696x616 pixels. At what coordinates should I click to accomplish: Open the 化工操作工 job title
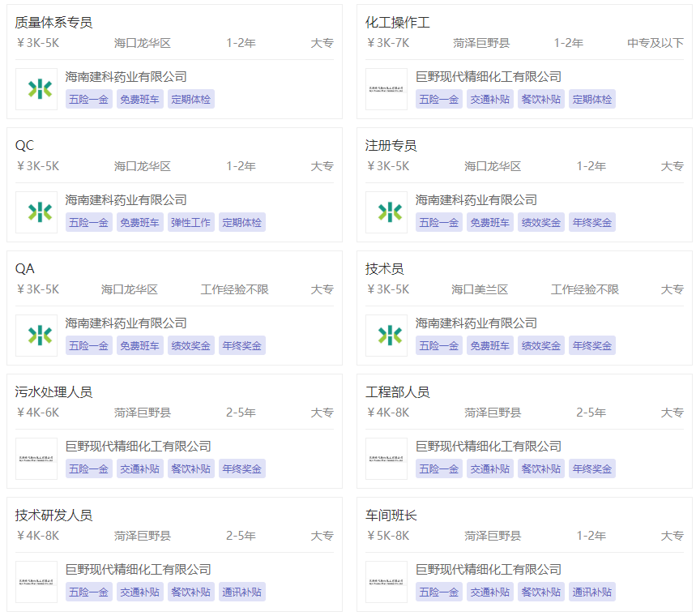(x=397, y=23)
